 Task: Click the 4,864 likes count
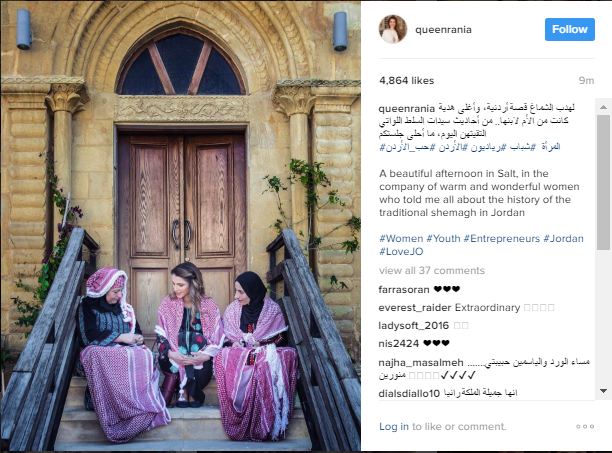[x=406, y=80]
